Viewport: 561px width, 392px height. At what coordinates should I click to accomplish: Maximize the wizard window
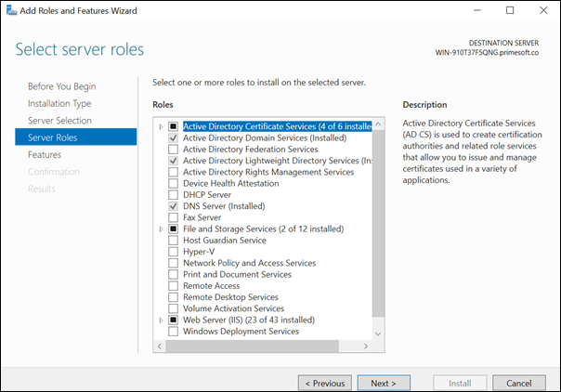(510, 10)
